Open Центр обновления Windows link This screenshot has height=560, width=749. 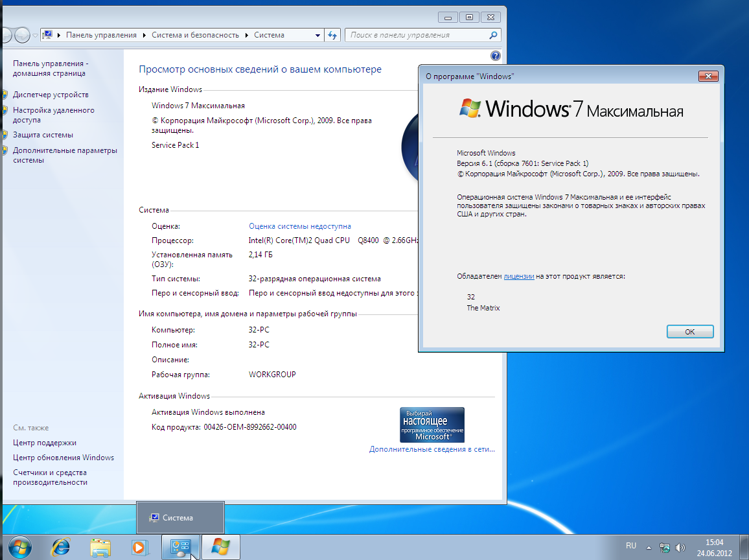[x=63, y=458]
